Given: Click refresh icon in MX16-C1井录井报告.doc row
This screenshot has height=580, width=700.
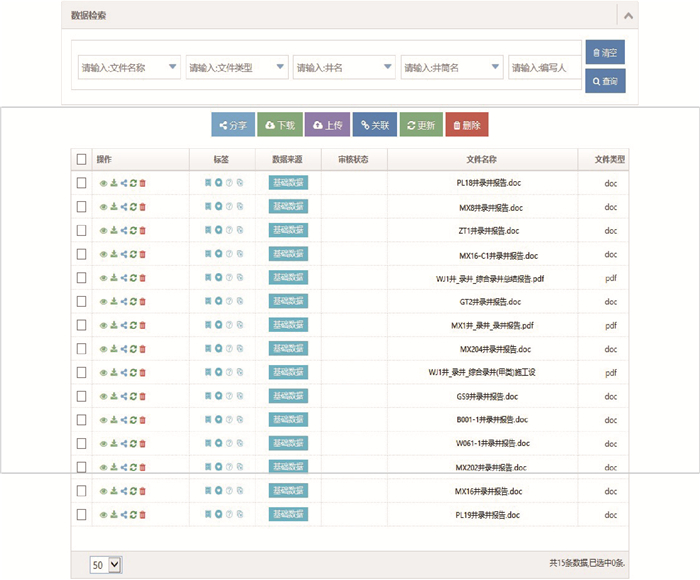Looking at the screenshot, I should tap(133, 255).
